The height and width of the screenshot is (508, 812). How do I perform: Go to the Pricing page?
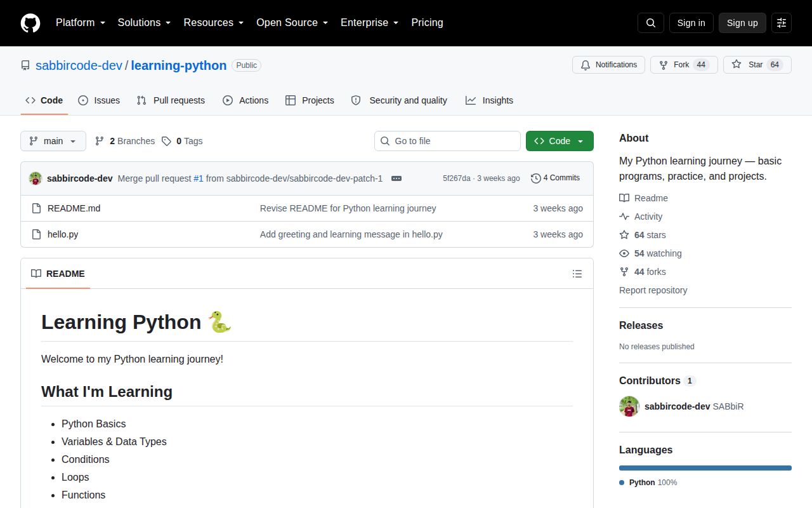[x=427, y=23]
